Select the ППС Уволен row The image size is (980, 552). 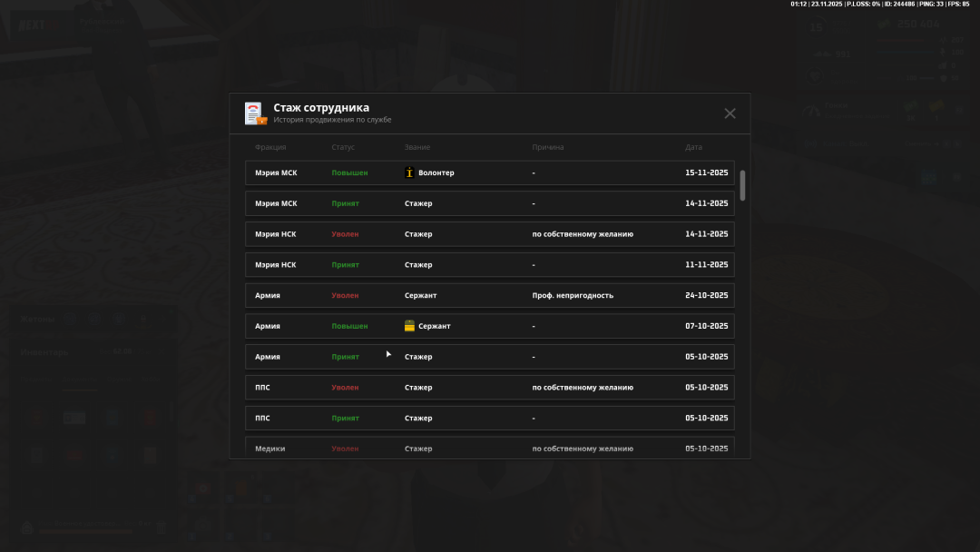[489, 388]
